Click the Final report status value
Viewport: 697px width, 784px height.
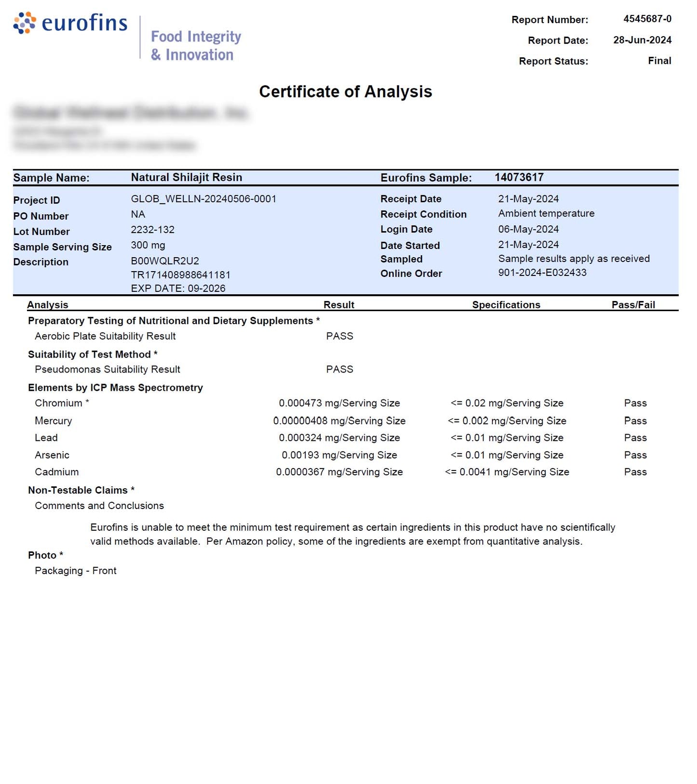659,61
